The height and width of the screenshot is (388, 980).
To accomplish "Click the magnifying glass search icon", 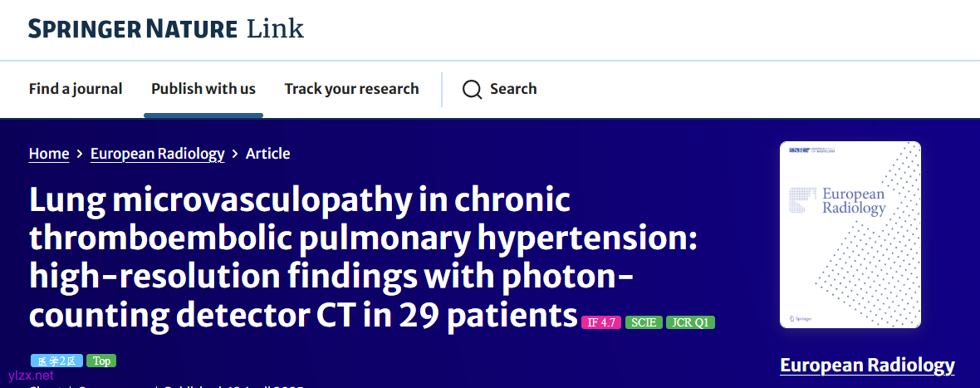I will (x=472, y=90).
